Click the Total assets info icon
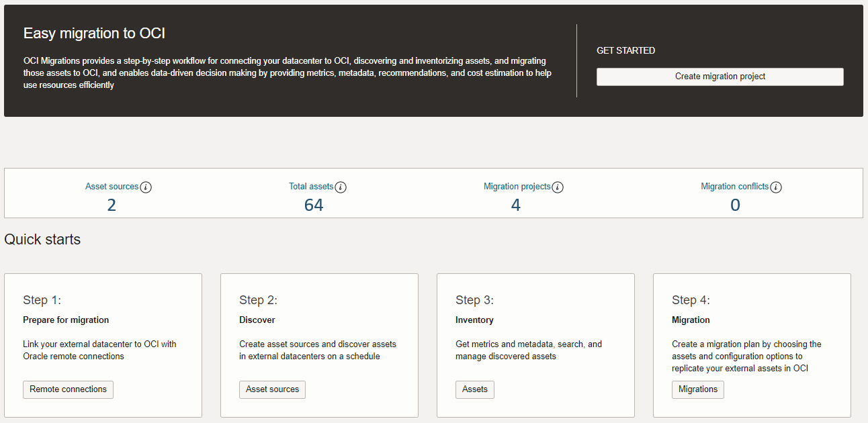868x423 pixels. click(341, 187)
